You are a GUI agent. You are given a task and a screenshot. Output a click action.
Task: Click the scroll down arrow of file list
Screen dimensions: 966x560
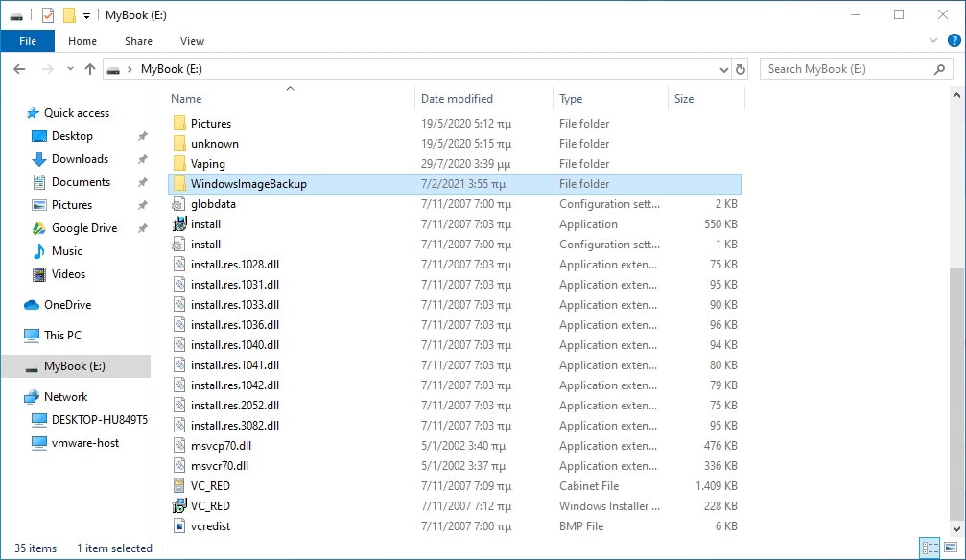(956, 528)
